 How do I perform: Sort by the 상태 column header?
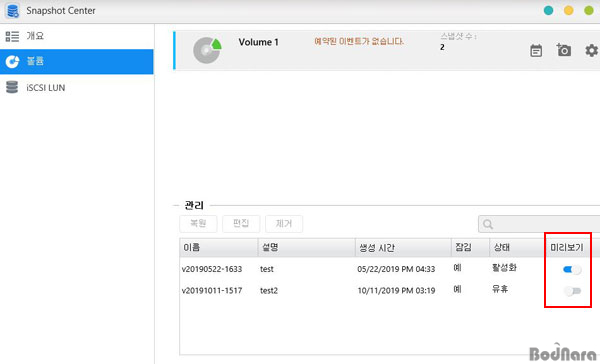[517, 248]
